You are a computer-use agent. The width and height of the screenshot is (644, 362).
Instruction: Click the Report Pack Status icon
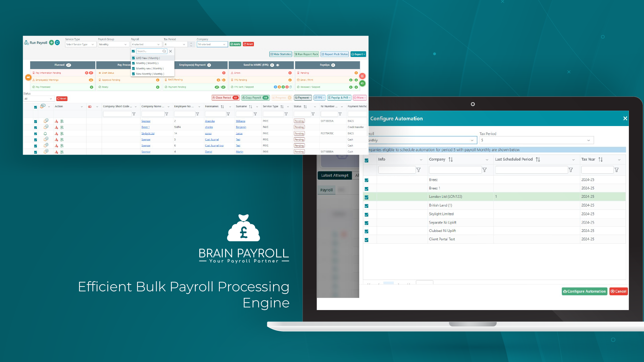tap(333, 54)
